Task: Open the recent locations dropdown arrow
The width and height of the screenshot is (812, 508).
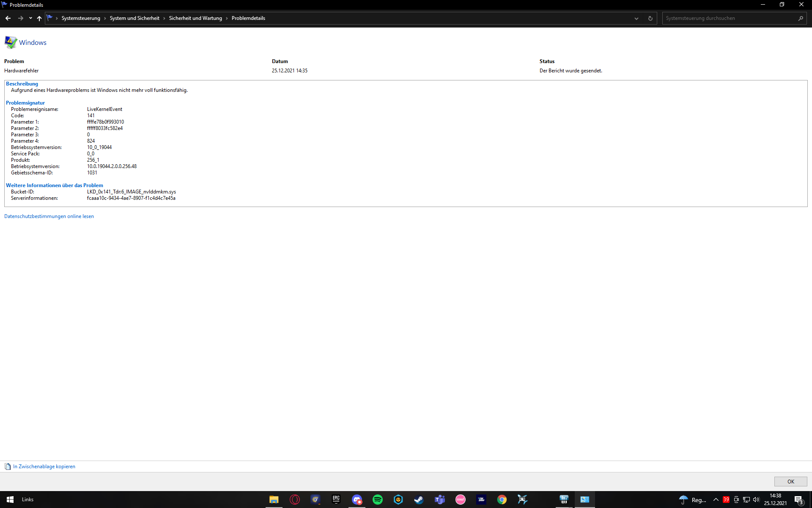Action: 30,18
